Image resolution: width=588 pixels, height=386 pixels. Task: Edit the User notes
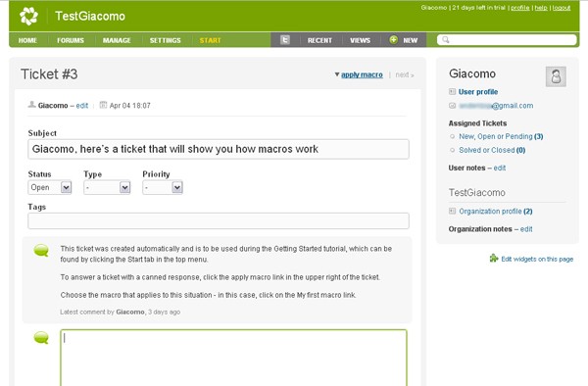(500, 168)
